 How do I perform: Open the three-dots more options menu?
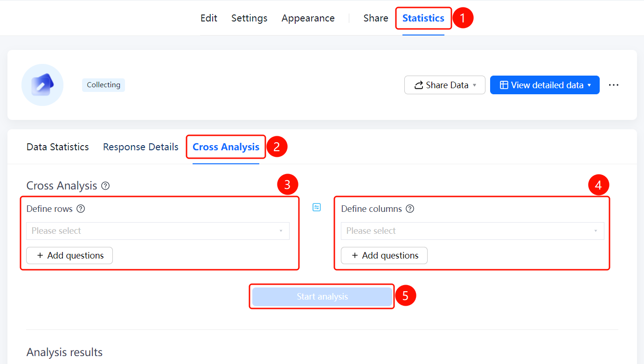(614, 85)
